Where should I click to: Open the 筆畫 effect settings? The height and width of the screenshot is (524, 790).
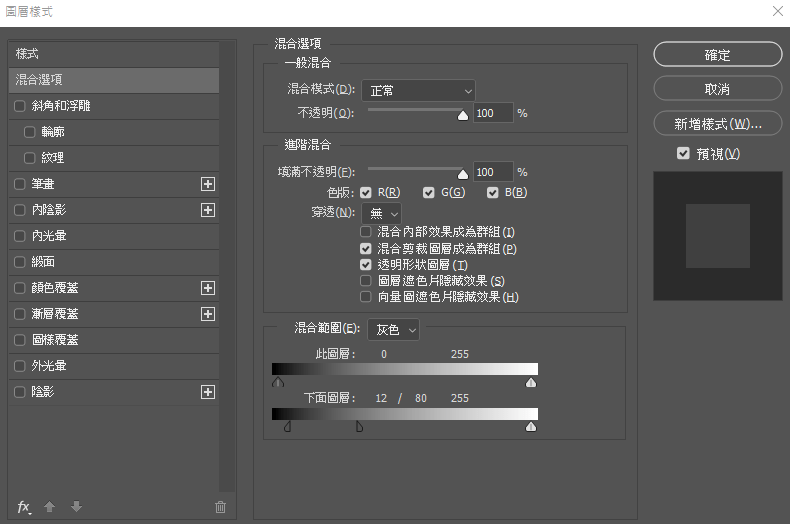(43, 184)
